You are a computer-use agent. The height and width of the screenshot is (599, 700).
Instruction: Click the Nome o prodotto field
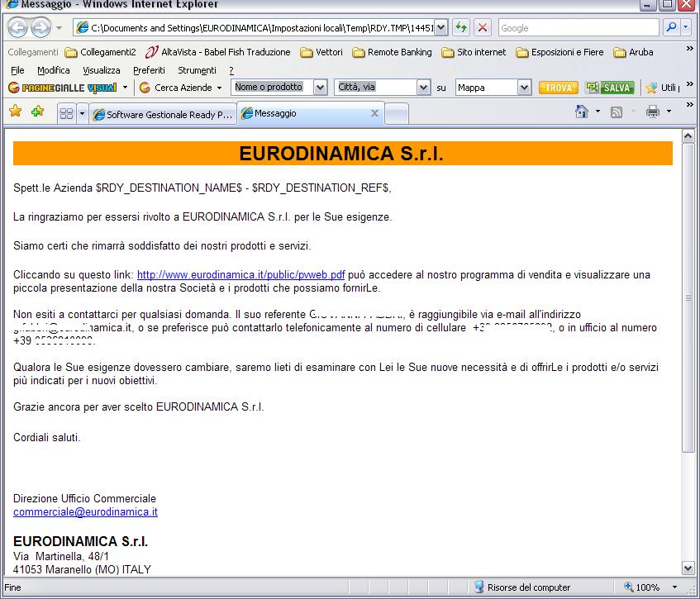click(x=273, y=87)
